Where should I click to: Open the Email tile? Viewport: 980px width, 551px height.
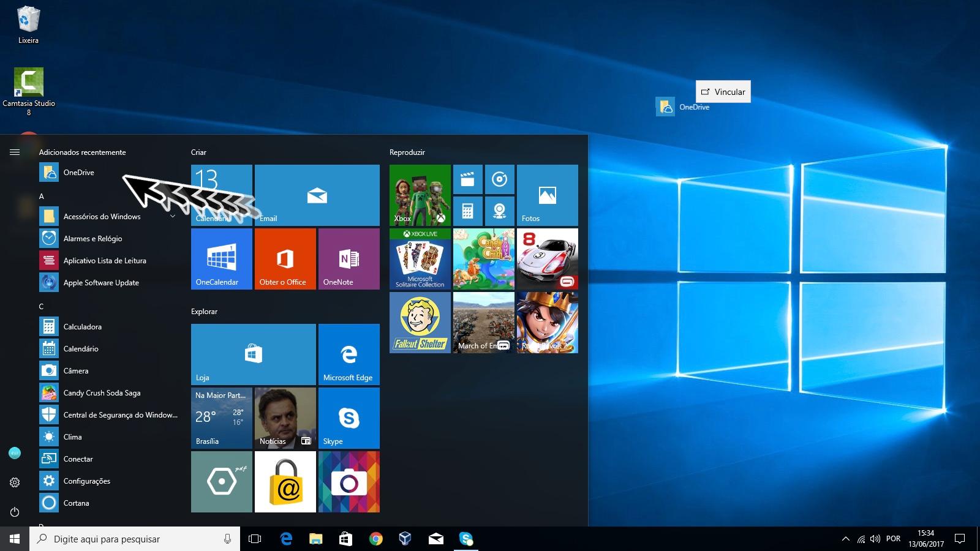(317, 195)
